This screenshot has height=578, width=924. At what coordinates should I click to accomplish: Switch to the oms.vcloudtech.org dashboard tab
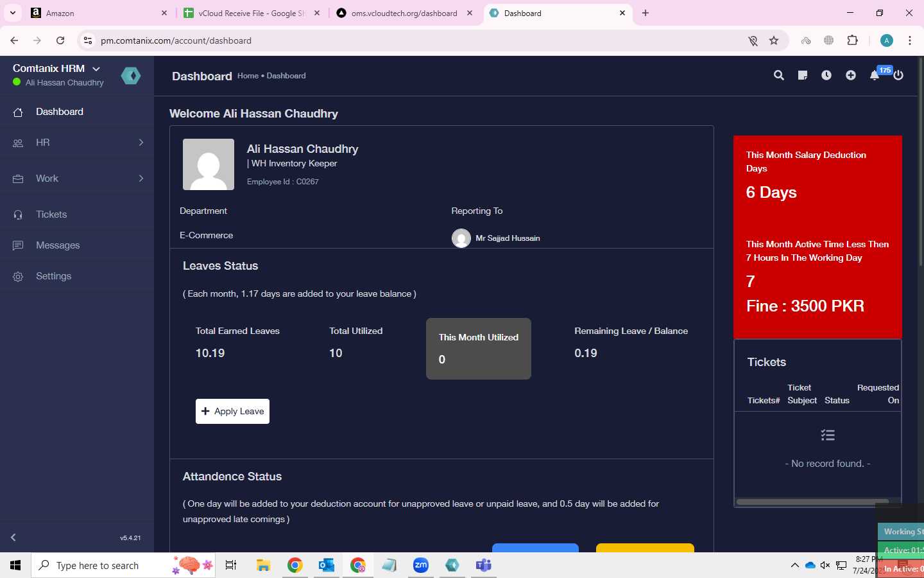(405, 13)
